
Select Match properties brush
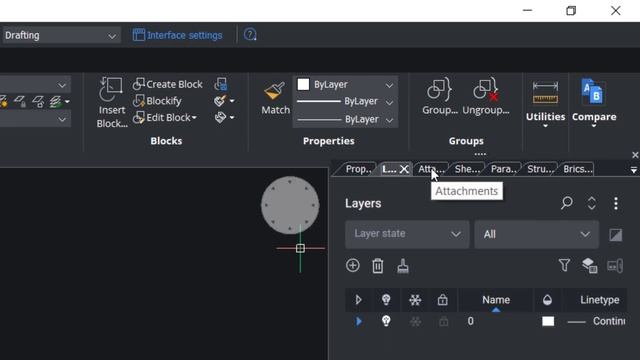275,98
